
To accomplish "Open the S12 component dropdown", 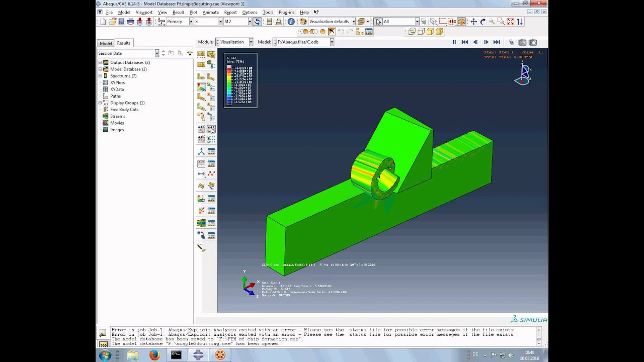I will tap(250, 22).
